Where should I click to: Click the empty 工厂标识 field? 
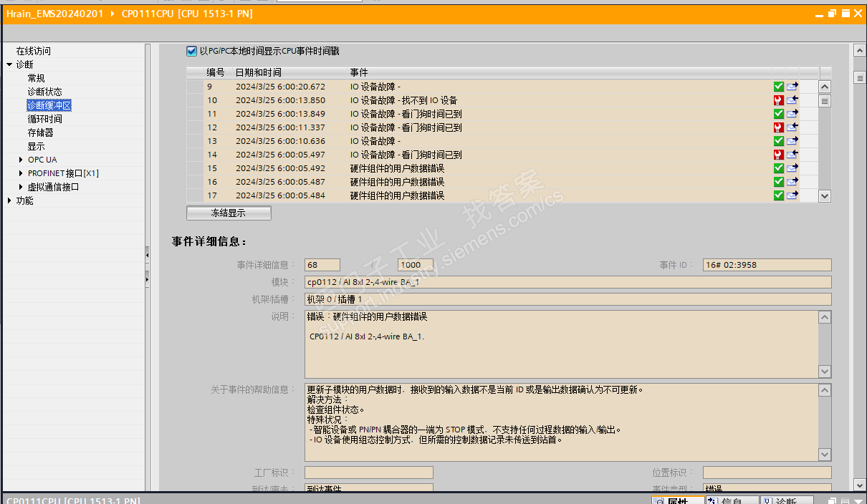[x=369, y=472]
